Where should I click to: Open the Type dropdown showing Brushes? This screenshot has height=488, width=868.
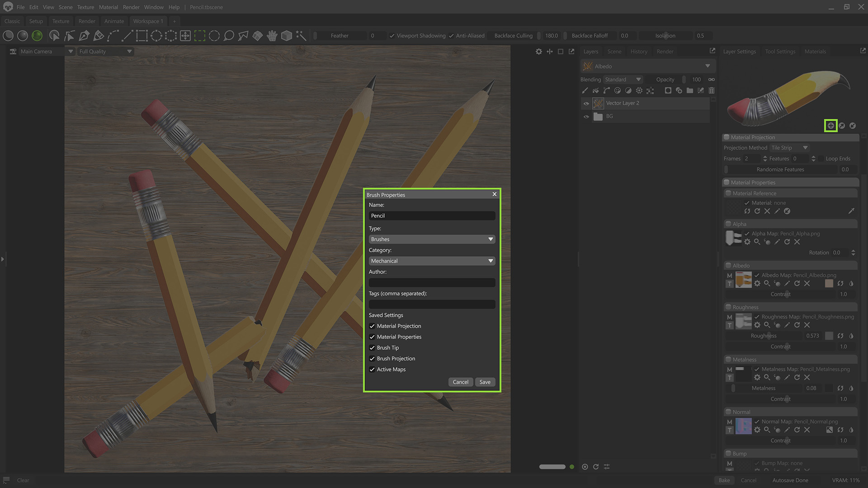coord(432,239)
